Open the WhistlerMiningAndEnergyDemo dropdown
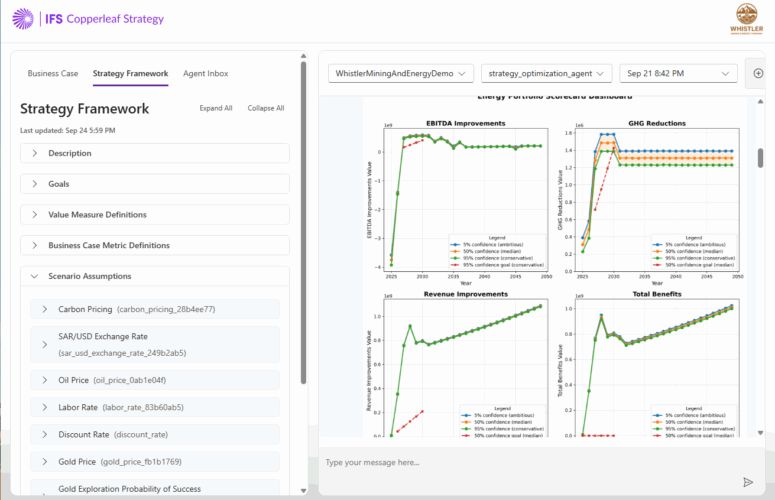This screenshot has height=500, width=775. point(400,73)
